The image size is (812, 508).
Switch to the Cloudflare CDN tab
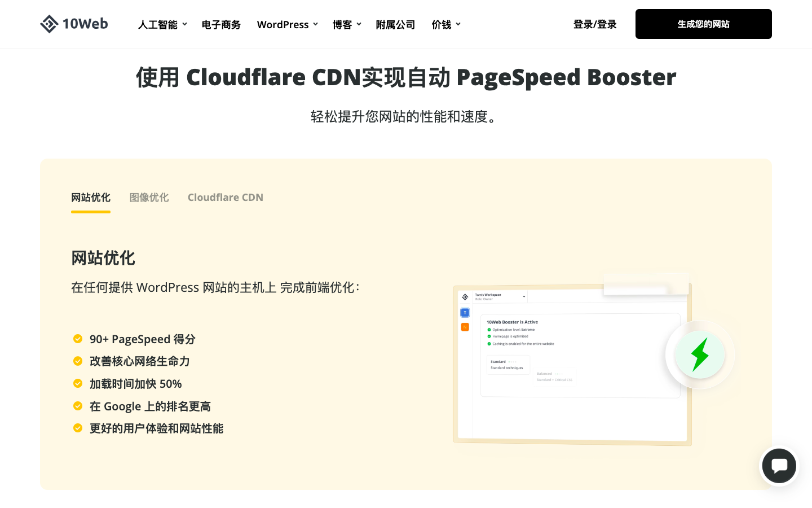coord(225,198)
